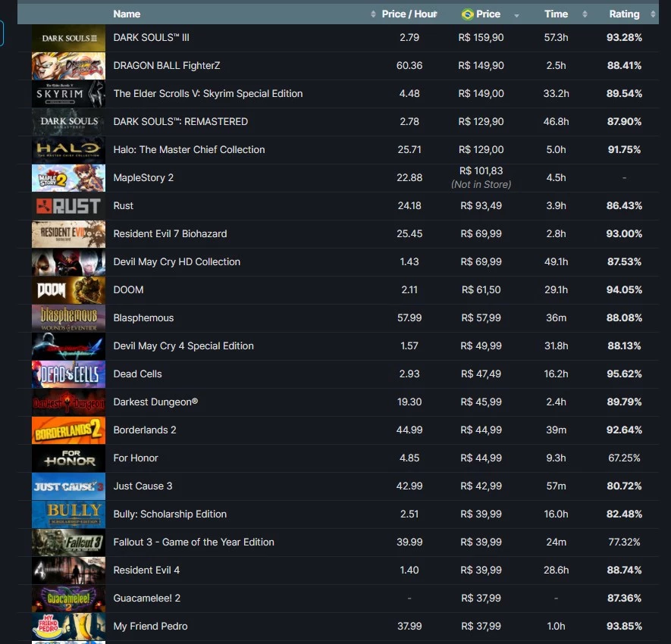This screenshot has height=644, width=671.
Task: Open Fallout 3 GOTY thumbnail
Action: click(68, 542)
